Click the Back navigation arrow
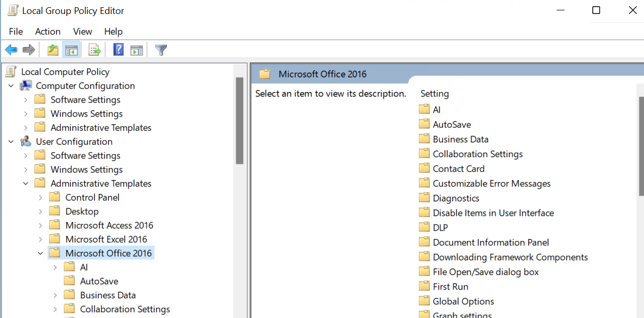The height and width of the screenshot is (318, 644). coord(11,49)
